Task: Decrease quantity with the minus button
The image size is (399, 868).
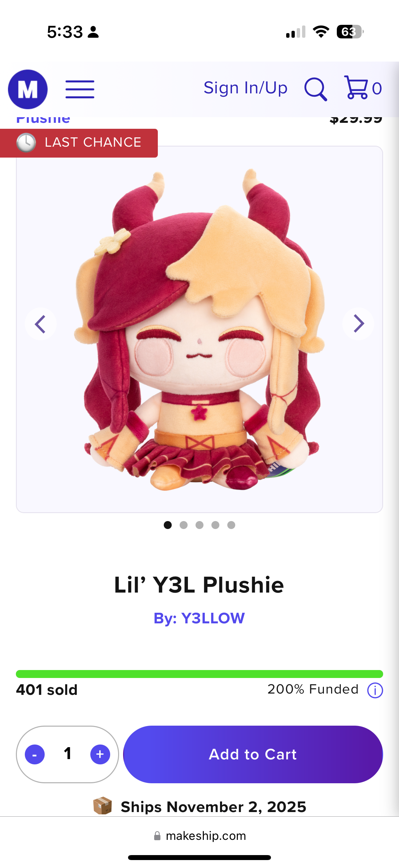Action: coord(35,754)
